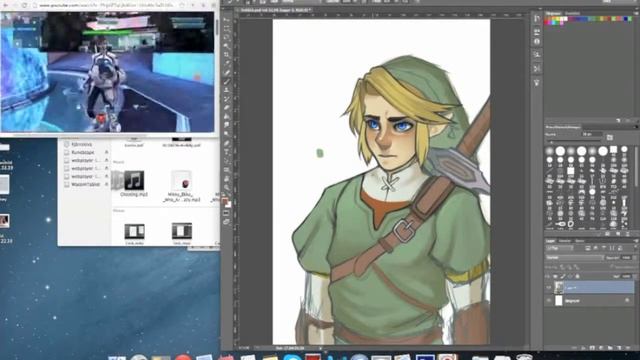Open layer filter type dropdown
Image resolution: width=640 pixels, height=360 pixels.
point(560,248)
